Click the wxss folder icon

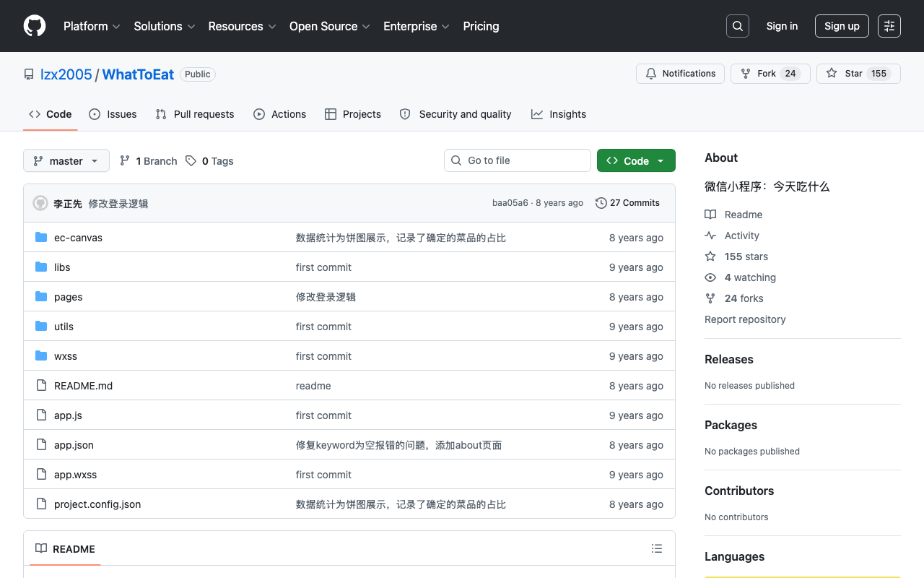point(41,356)
